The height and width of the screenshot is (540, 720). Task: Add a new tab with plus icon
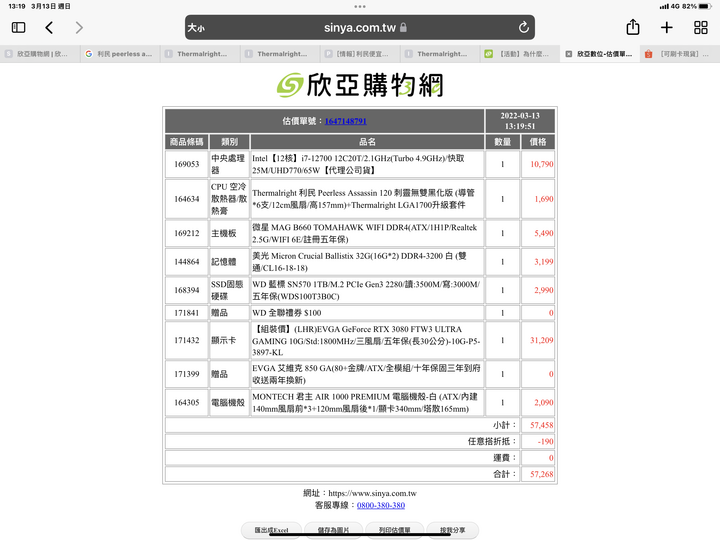click(667, 28)
